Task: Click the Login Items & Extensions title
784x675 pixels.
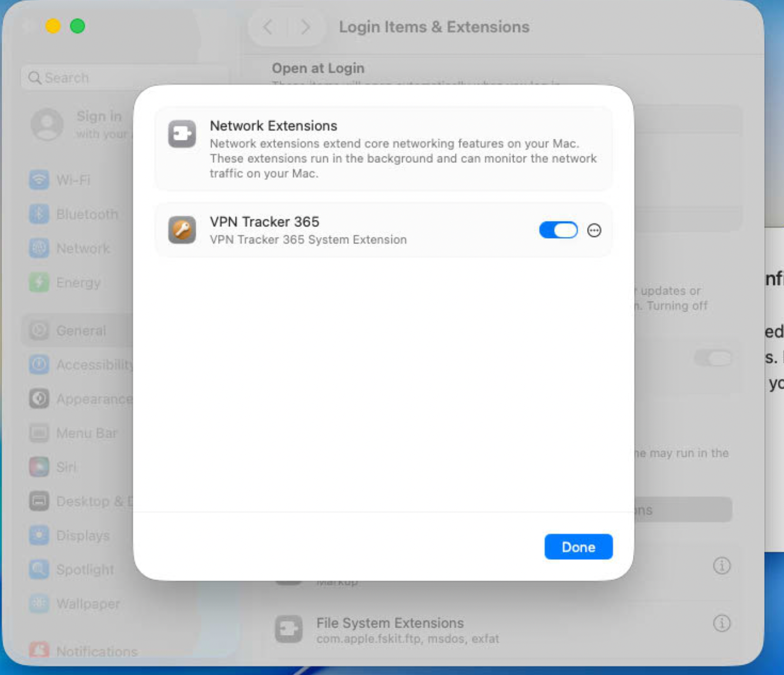Action: click(x=434, y=27)
